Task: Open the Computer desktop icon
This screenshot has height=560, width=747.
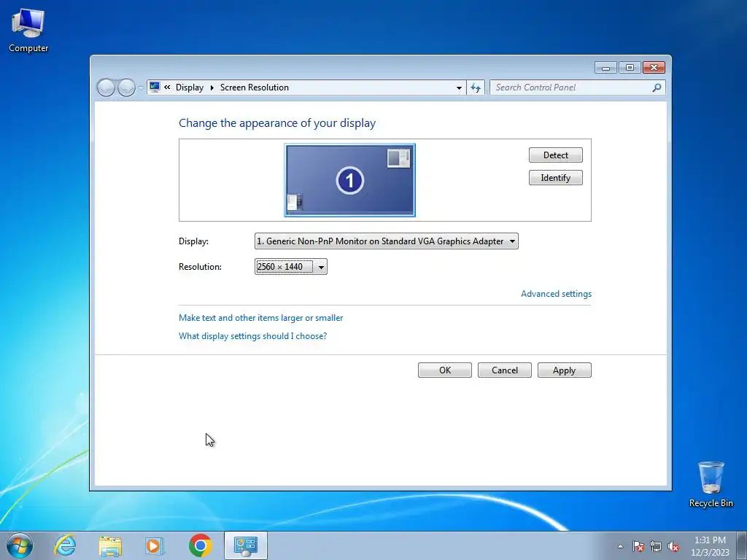Action: point(28,31)
